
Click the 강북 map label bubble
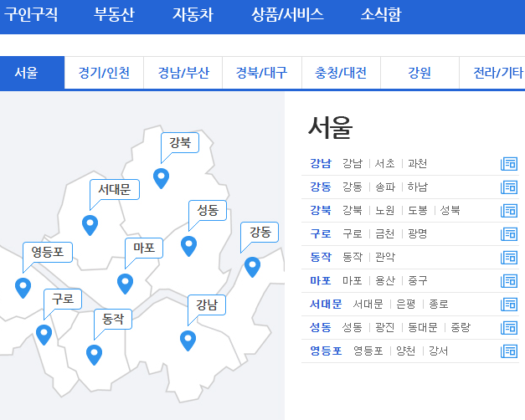click(180, 143)
